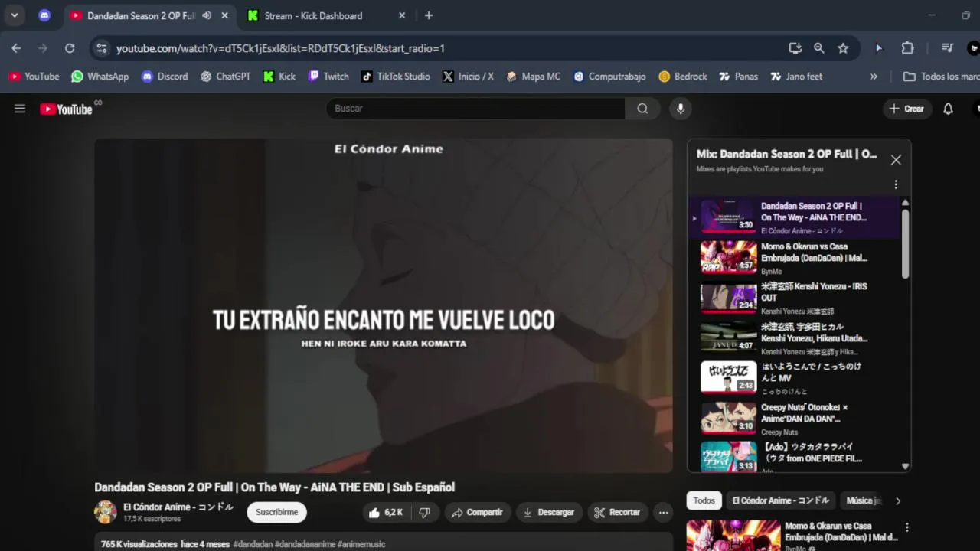This screenshot has width=980, height=551.
Task: Click the Recortar clip button
Action: [x=617, y=513]
